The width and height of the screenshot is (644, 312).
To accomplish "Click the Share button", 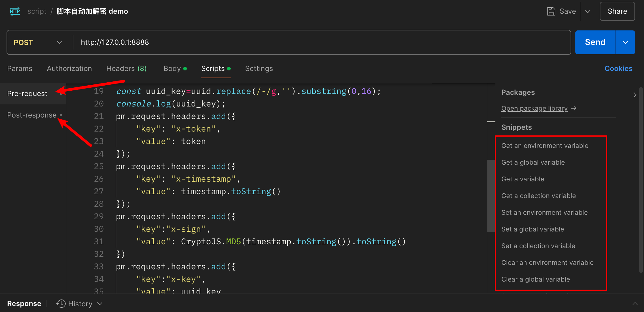I will pyautogui.click(x=617, y=11).
